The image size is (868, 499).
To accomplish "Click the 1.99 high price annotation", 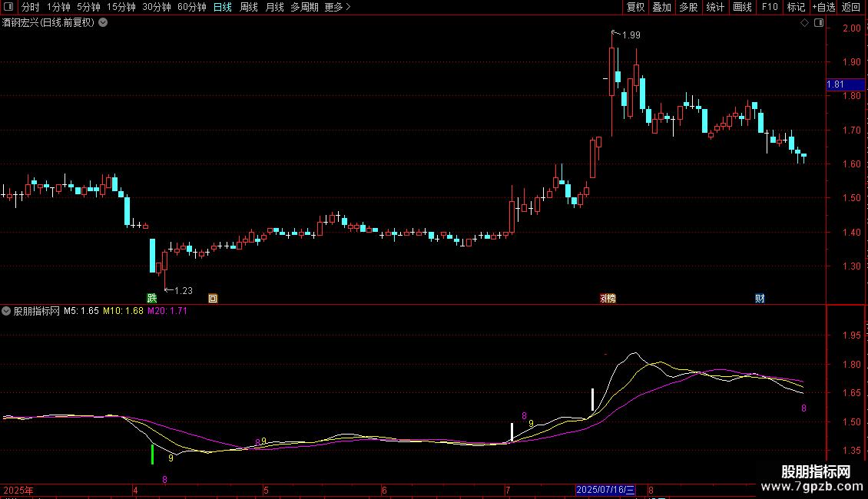I will coord(631,35).
